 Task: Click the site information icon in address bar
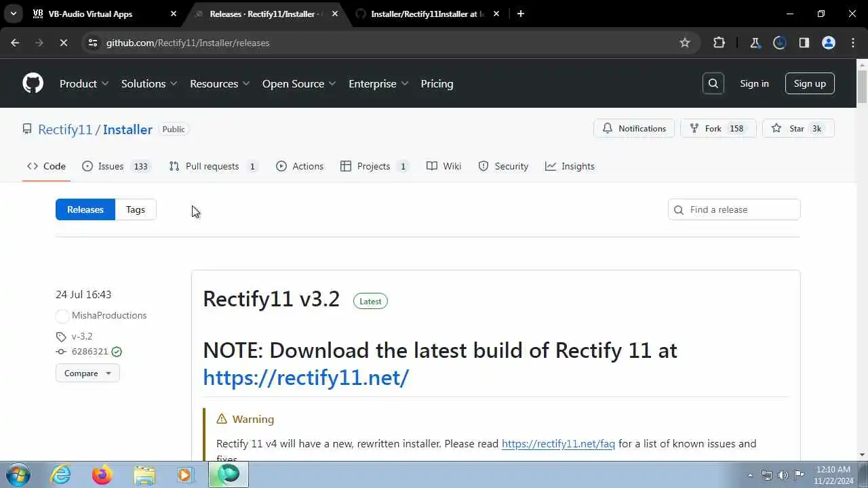coord(93,43)
